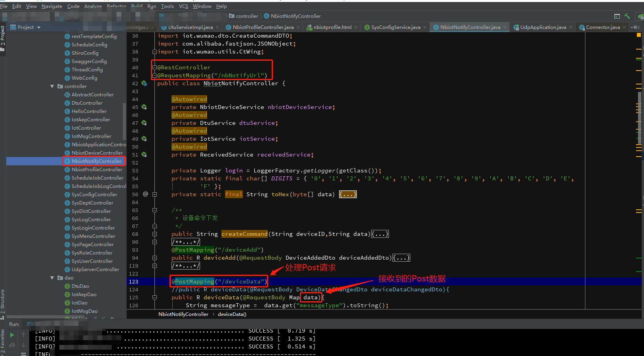Click the run-anything terminal icon in toolbar

(x=617, y=16)
